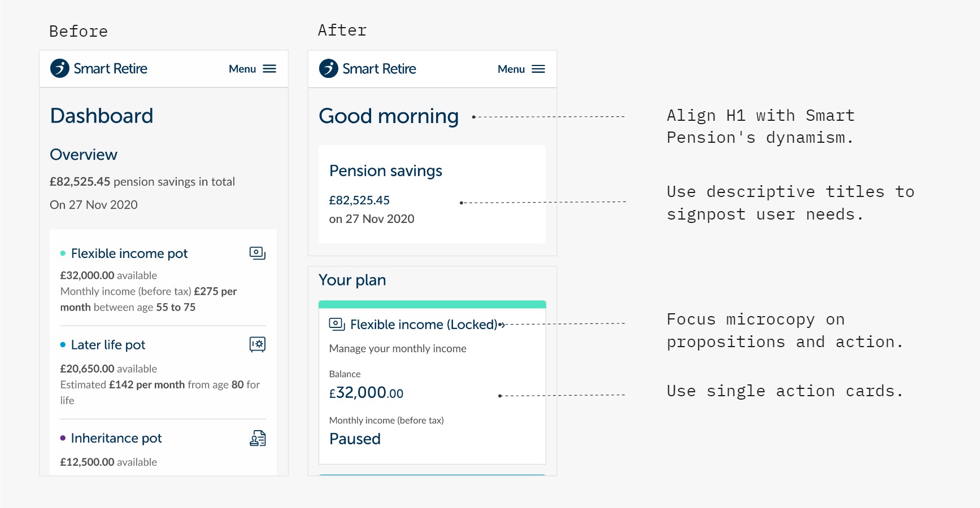Viewport: 980px width, 508px height.
Task: Expand the Your plan section
Action: (x=352, y=279)
